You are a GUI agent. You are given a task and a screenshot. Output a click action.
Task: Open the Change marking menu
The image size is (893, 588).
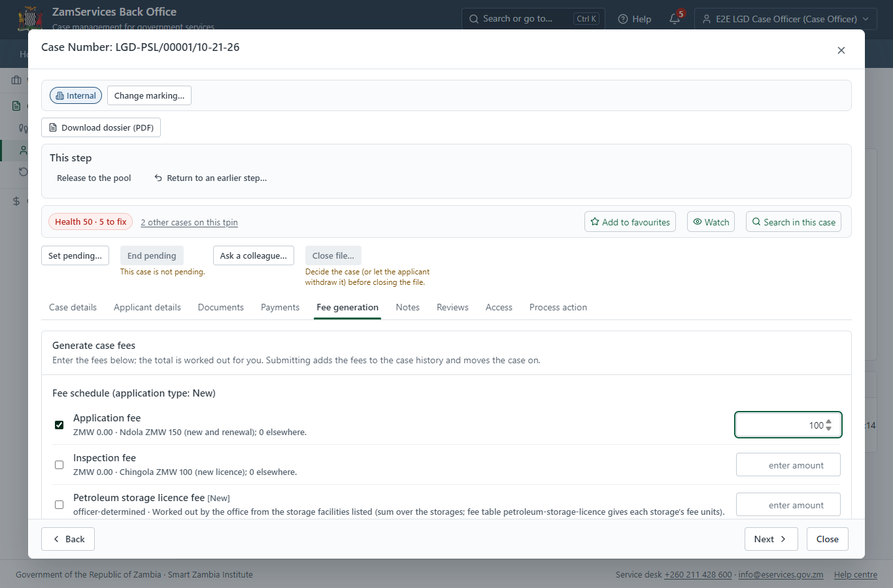coord(149,95)
